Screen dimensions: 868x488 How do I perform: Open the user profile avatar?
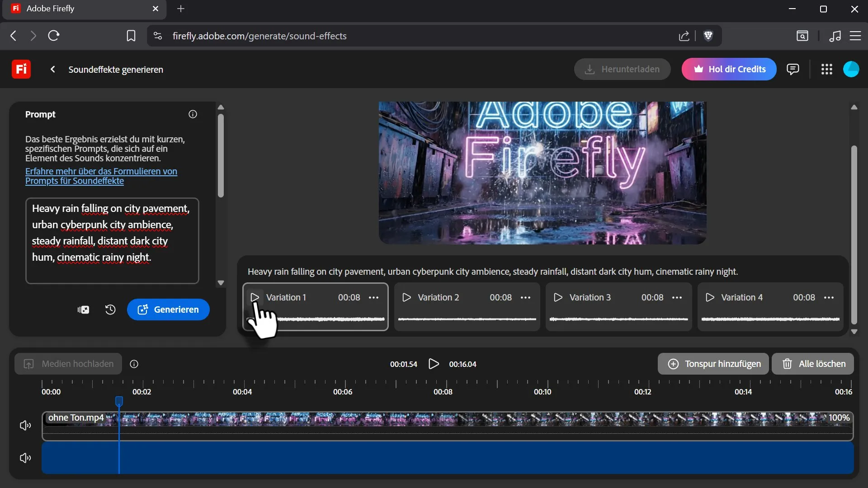851,69
